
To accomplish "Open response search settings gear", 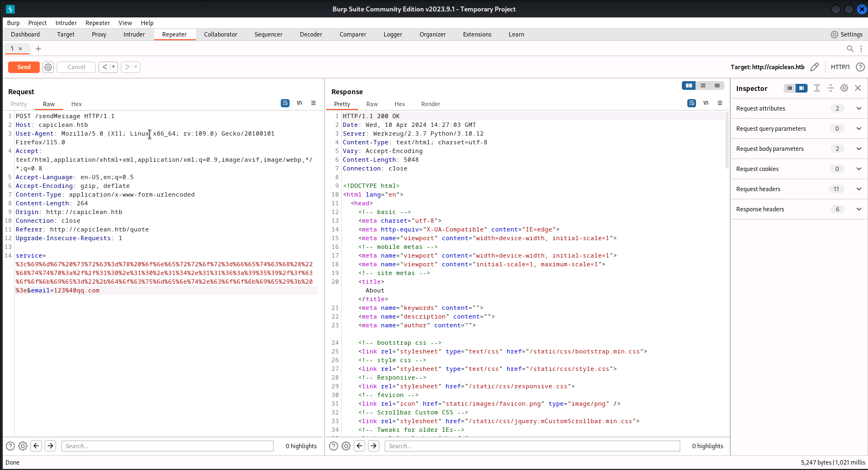I will tap(346, 446).
